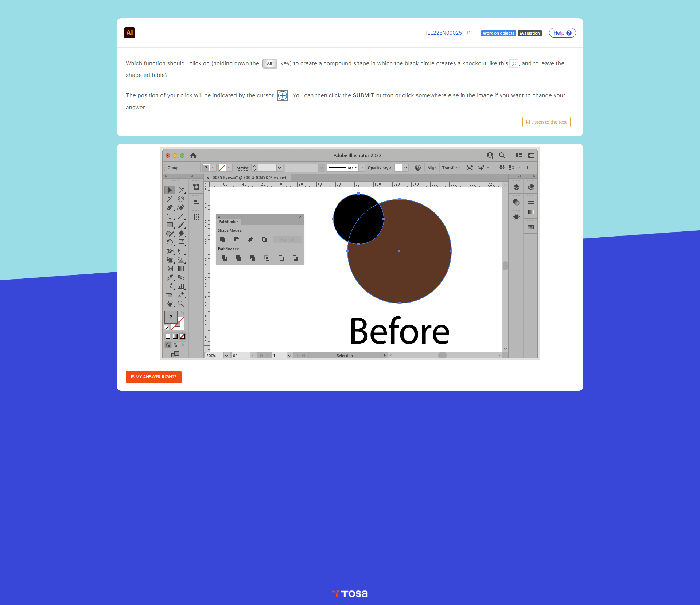Set fill to None mode
Viewport: 700px width, 605px height.
[183, 336]
